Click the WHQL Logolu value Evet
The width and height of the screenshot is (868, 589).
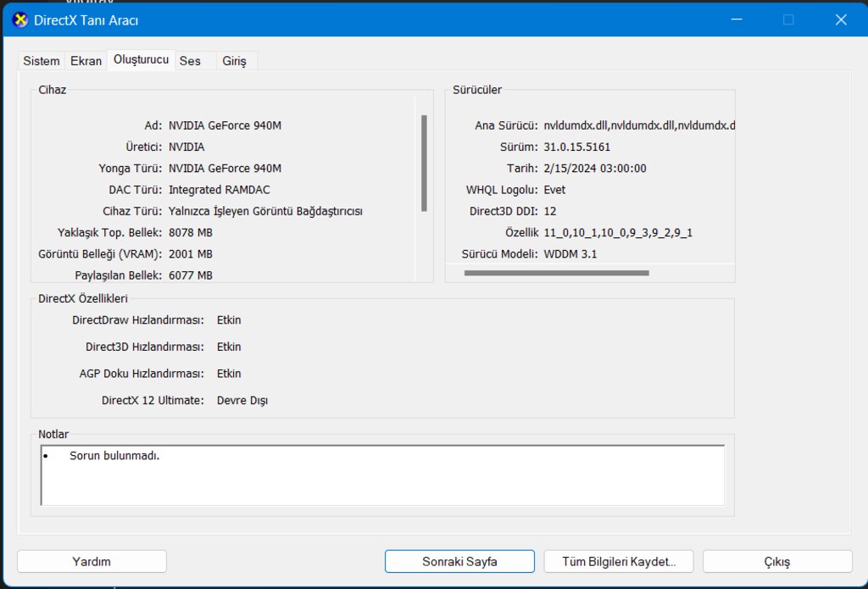(554, 190)
